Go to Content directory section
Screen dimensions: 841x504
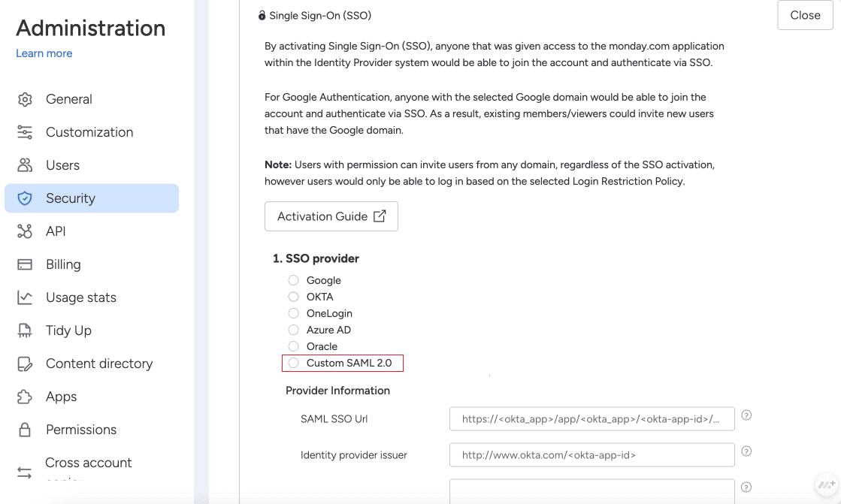(x=98, y=364)
